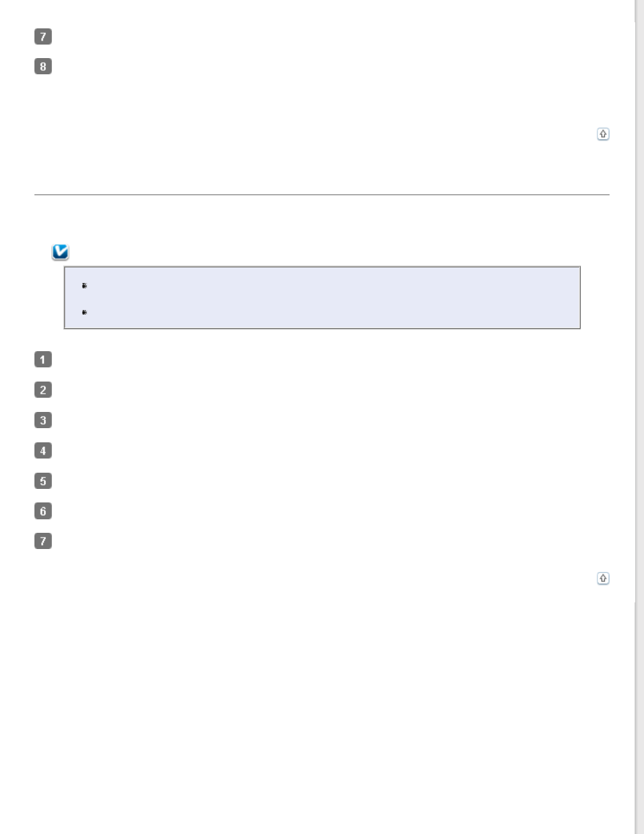Click the step 2 number badge
Viewport: 644px width, 834px height.
click(43, 390)
